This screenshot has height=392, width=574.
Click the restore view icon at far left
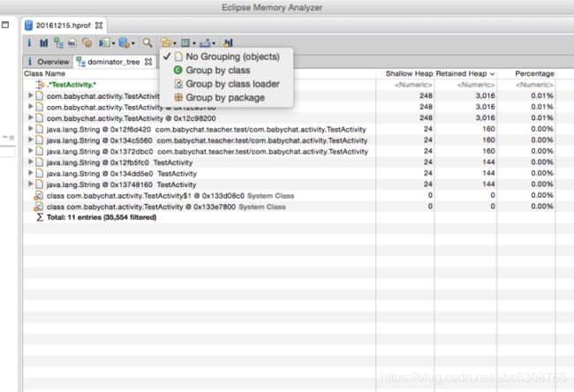pos(5,25)
